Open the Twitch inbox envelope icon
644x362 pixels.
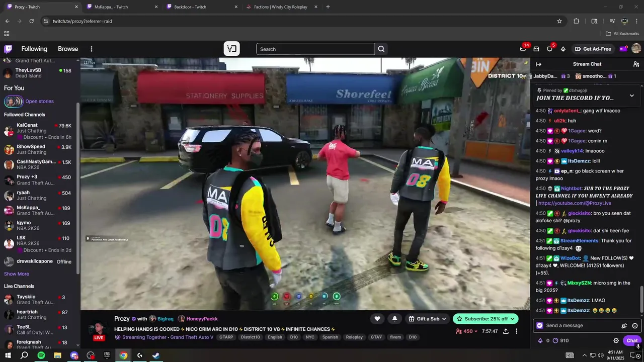536,49
